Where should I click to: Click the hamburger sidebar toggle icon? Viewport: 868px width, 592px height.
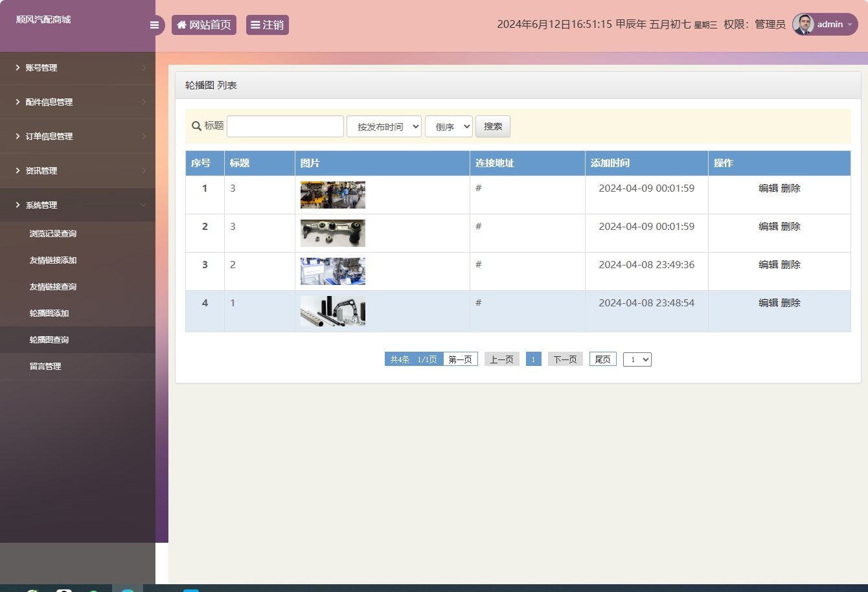click(x=154, y=25)
